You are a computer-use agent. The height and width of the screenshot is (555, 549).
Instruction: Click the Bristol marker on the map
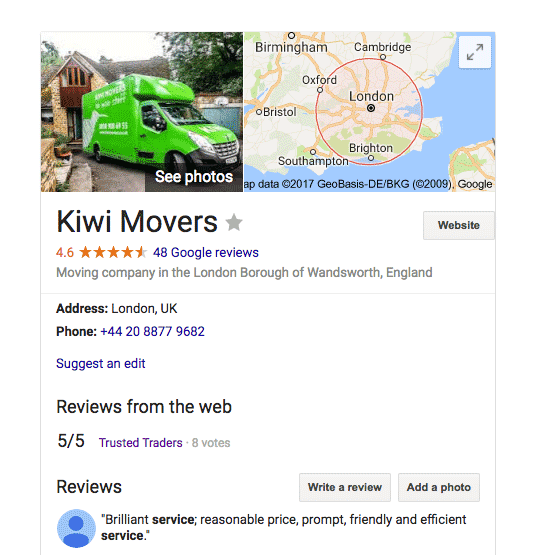[259, 112]
